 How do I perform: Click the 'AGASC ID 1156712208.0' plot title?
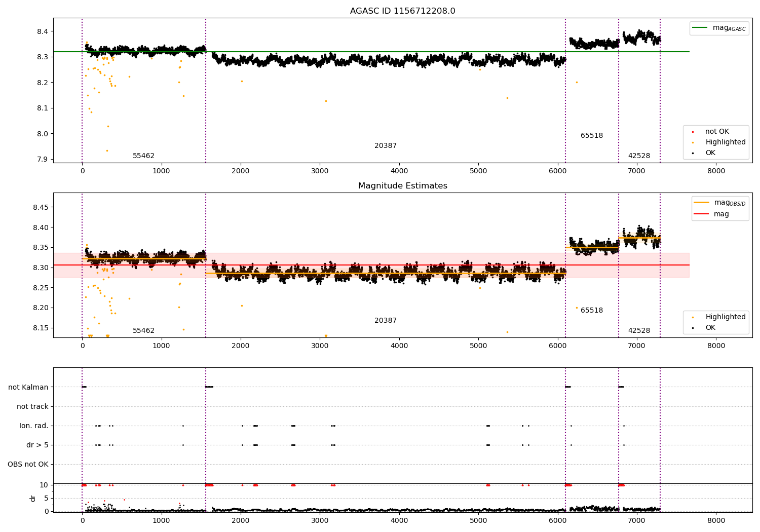pyautogui.click(x=402, y=11)
